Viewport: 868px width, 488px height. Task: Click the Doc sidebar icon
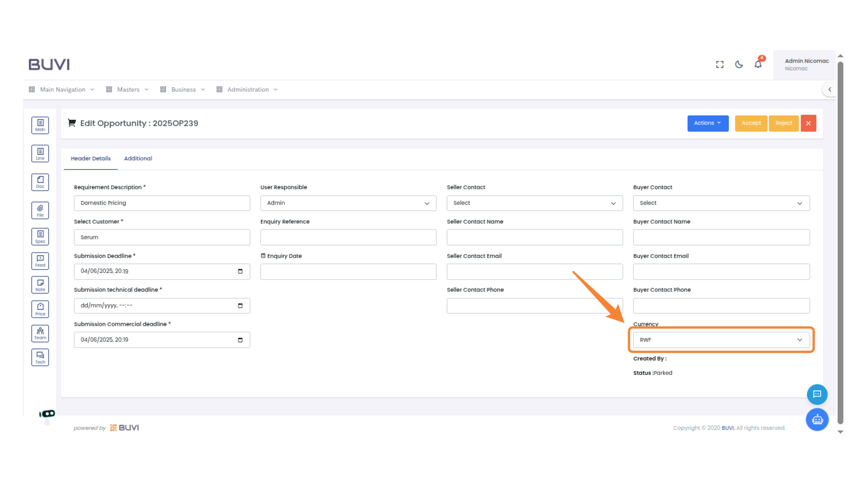point(40,182)
